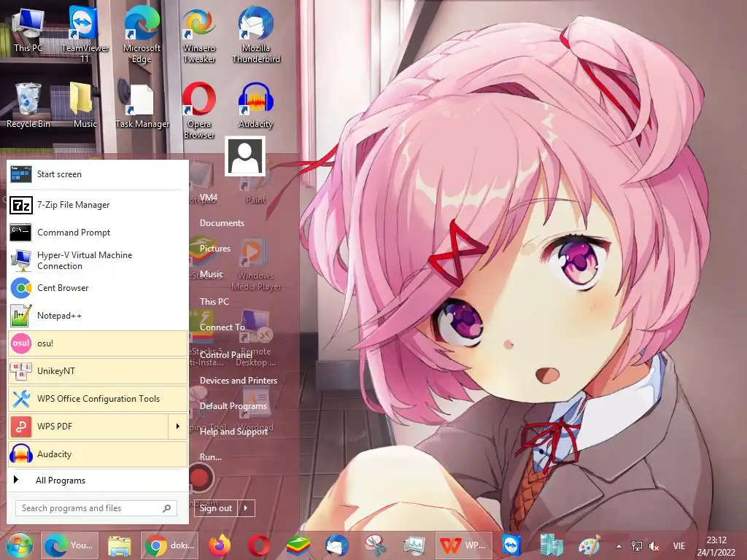Open This PC link in start menu
747x560 pixels.
click(x=214, y=301)
